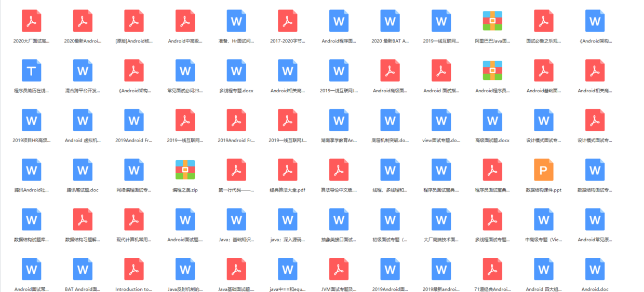Select the Introduction to PDF icon
Image resolution: width=644 pixels, height=292 pixels.
(x=134, y=270)
